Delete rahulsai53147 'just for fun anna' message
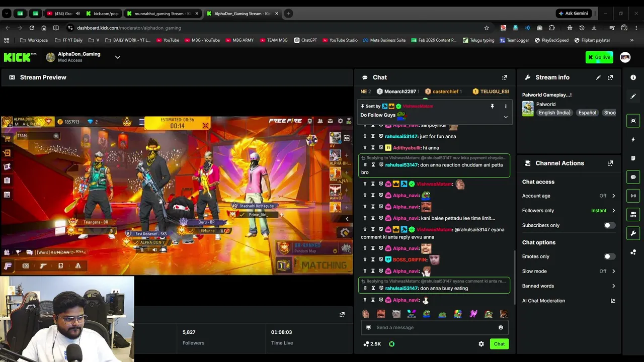 (x=365, y=136)
